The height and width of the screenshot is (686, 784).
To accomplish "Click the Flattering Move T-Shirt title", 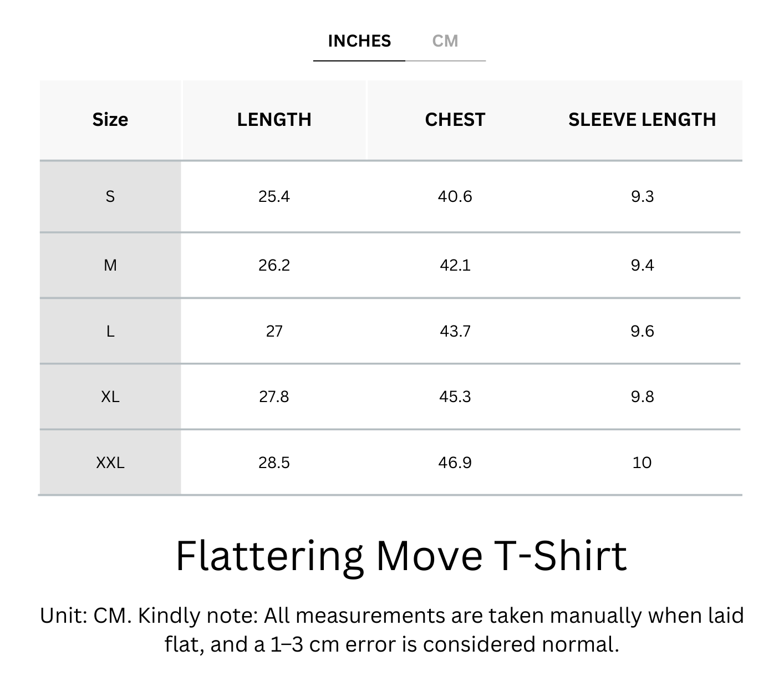I will click(x=401, y=555).
